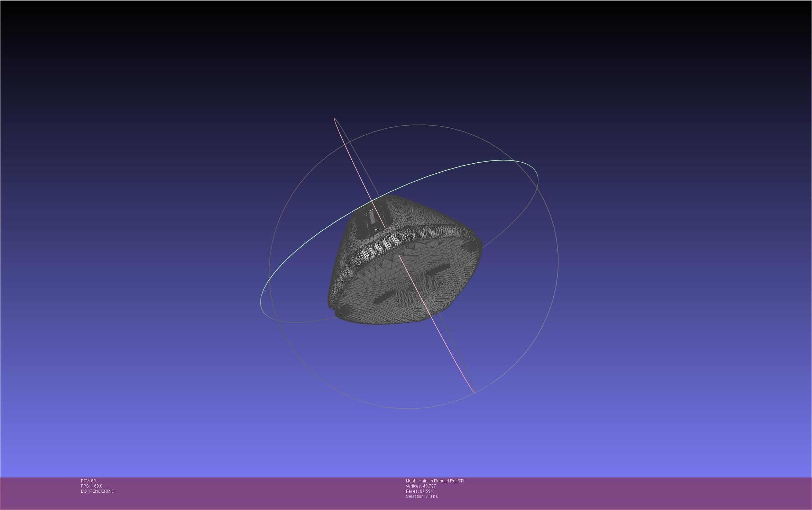This screenshot has width=812, height=510.
Task: Click the Selection: v: 0 f: 0 text
Action: [x=422, y=497]
